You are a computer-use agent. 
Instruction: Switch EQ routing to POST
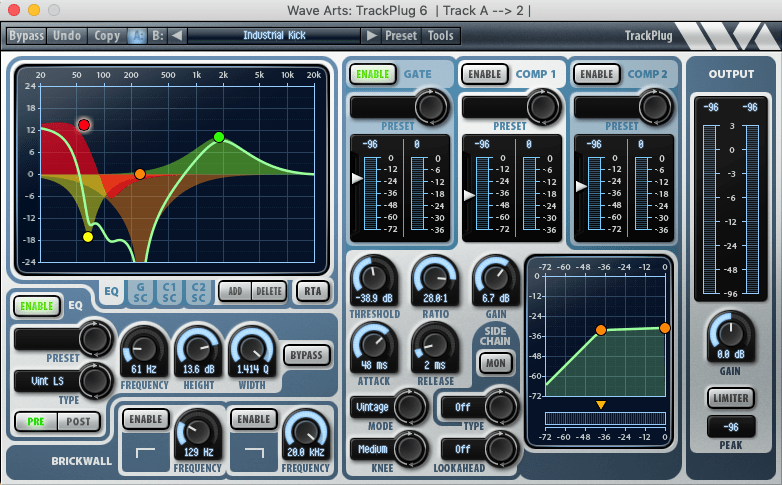tap(79, 422)
